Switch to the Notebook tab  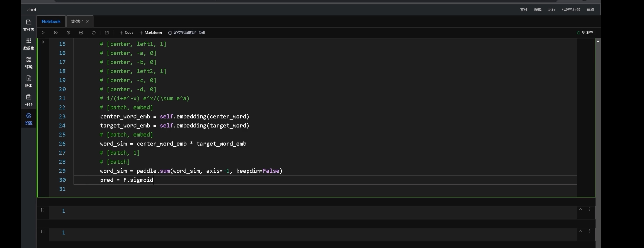tap(51, 22)
